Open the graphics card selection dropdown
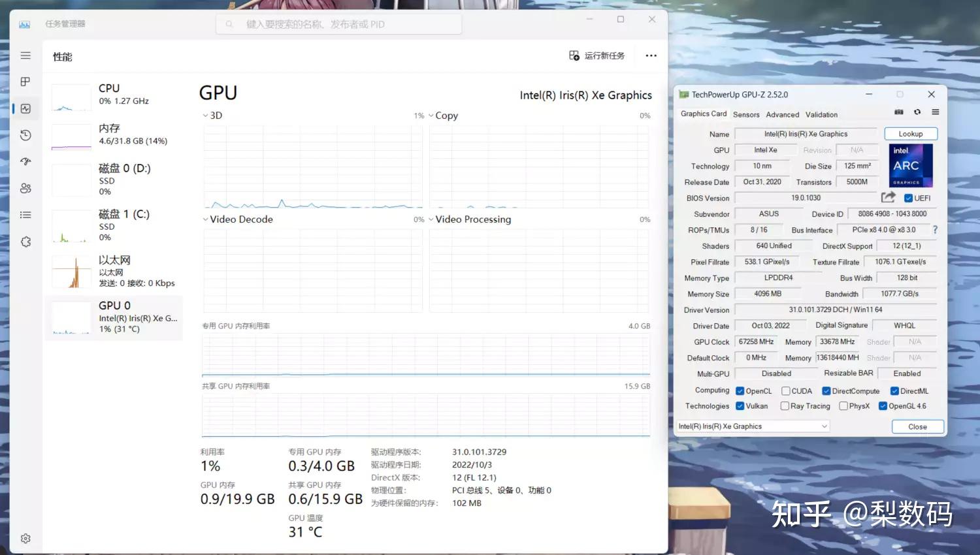Viewport: 980px width, 555px height. coord(823,426)
